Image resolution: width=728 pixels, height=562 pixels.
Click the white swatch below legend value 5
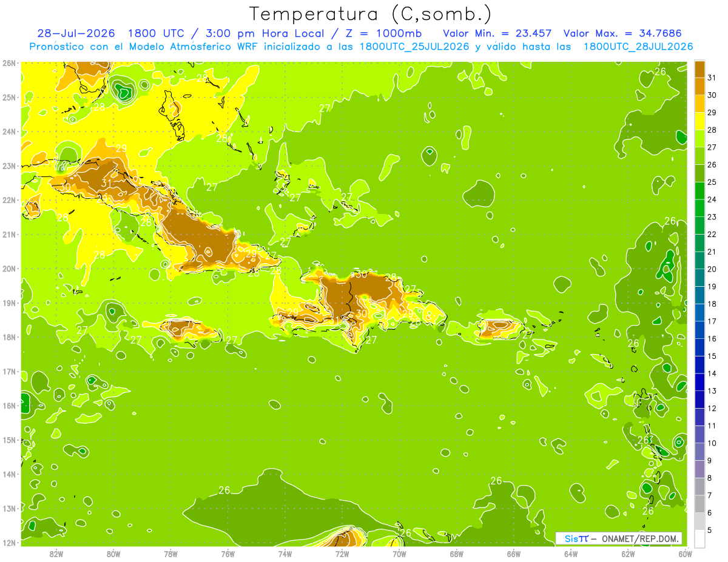(x=699, y=538)
